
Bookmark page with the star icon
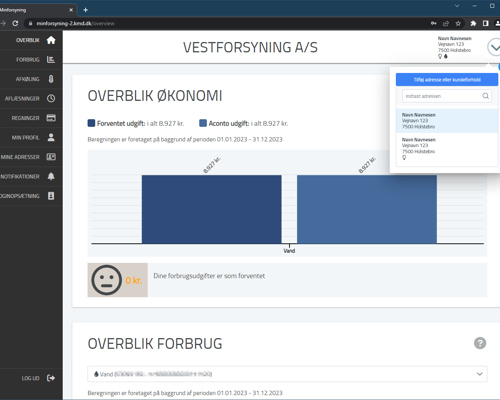pos(458,23)
